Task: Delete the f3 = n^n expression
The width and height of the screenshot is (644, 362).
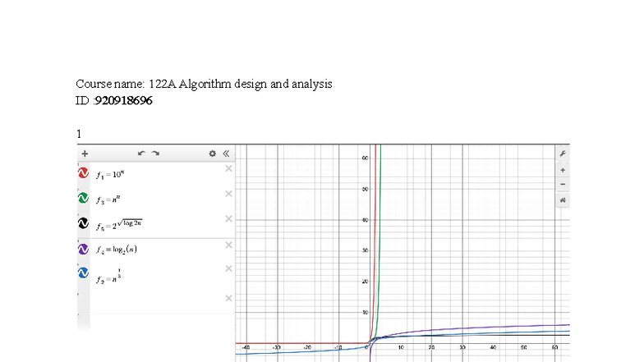Action: pyautogui.click(x=228, y=194)
